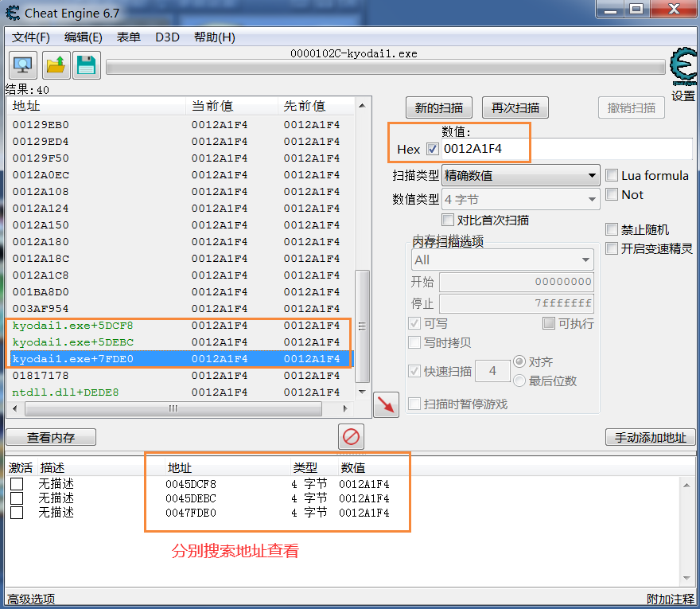
Task: Sort results by 地址 column header
Action: coord(96,106)
